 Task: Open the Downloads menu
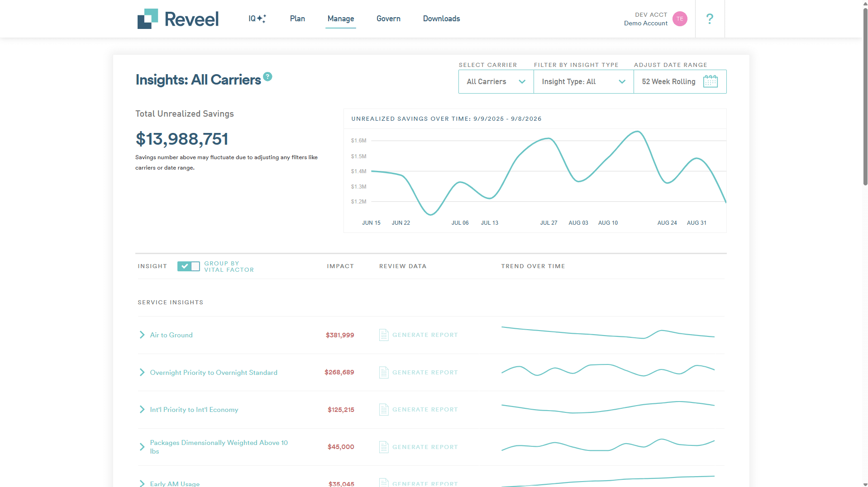click(441, 19)
